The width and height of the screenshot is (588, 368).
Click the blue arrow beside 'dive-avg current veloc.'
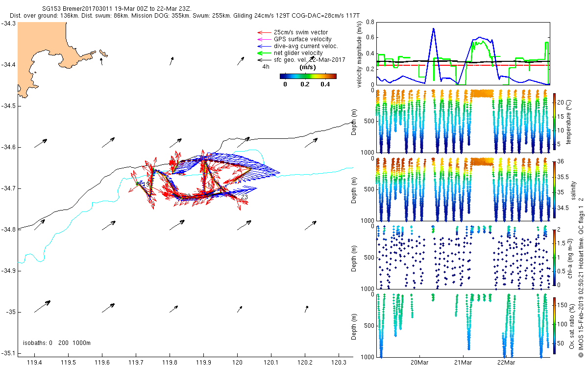264,46
